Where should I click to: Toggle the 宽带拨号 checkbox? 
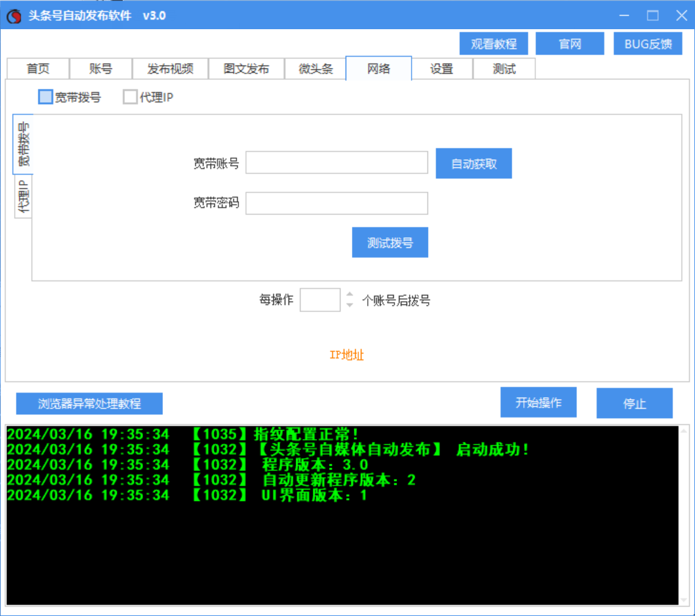pos(45,96)
